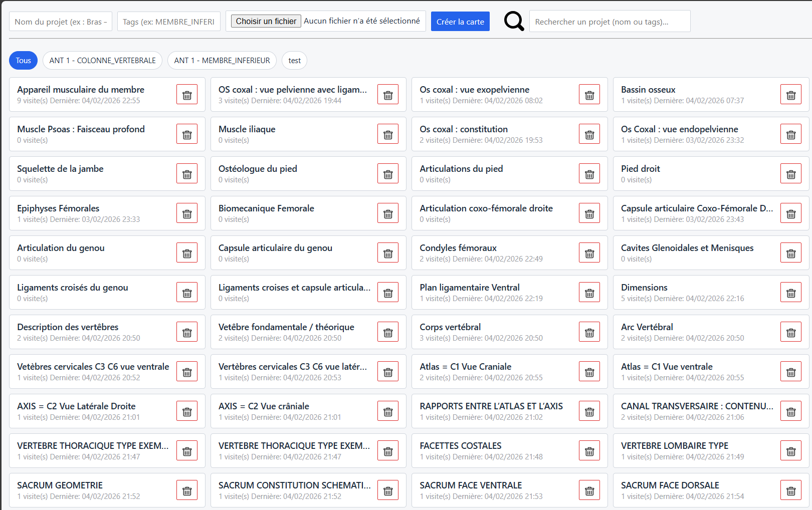Switch to the test tag filter
The height and width of the screenshot is (510, 812).
pos(294,61)
